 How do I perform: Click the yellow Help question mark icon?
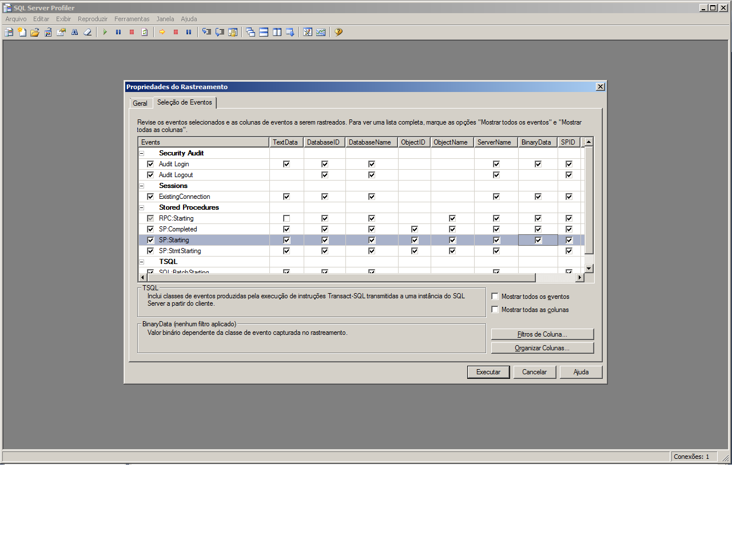pyautogui.click(x=339, y=33)
